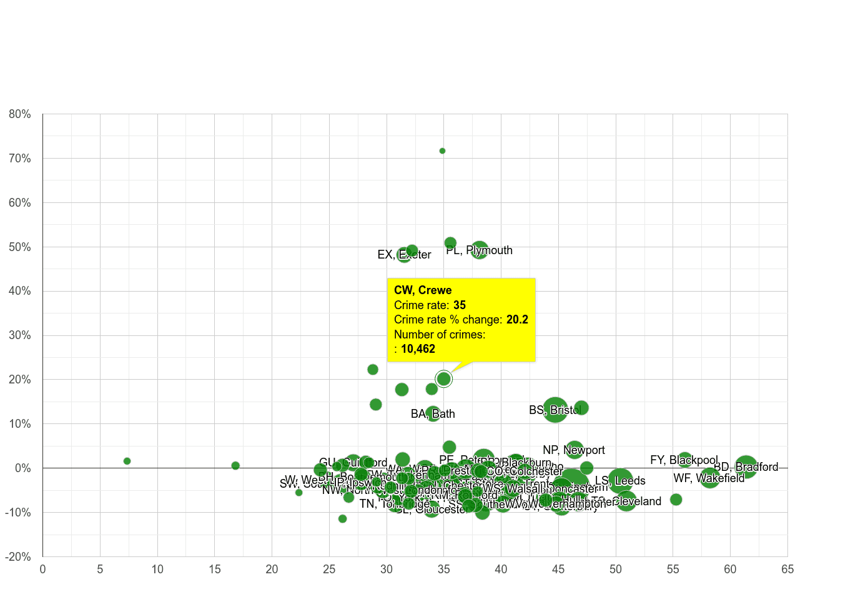Click the '65' x-axis label
The height and width of the screenshot is (612, 868).
point(787,570)
